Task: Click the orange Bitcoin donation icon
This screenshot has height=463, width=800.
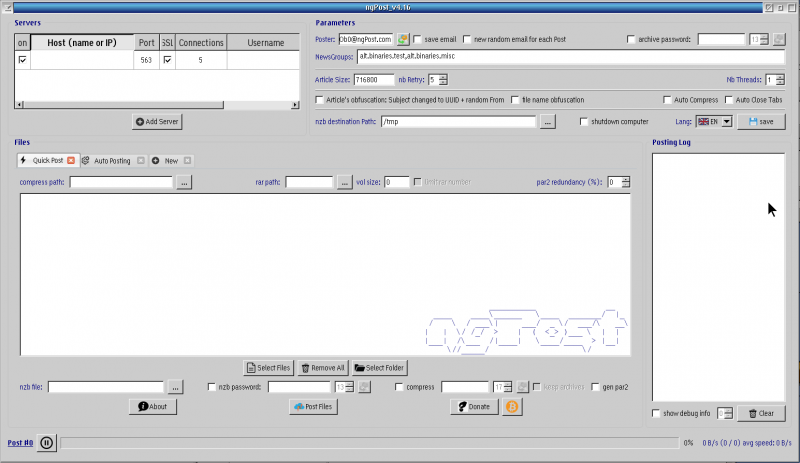Action: click(512, 407)
